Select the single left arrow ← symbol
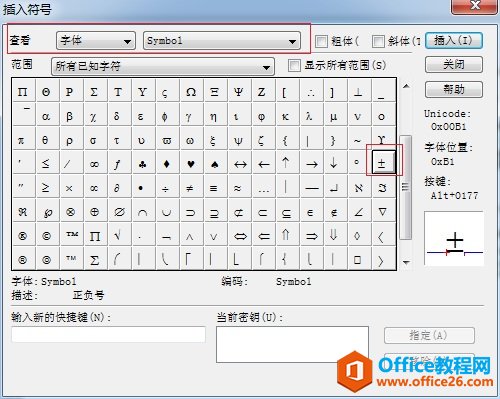 264,162
